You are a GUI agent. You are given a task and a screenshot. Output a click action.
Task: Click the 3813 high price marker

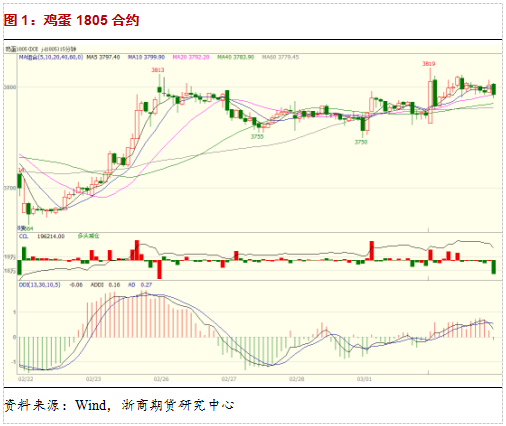click(x=158, y=70)
